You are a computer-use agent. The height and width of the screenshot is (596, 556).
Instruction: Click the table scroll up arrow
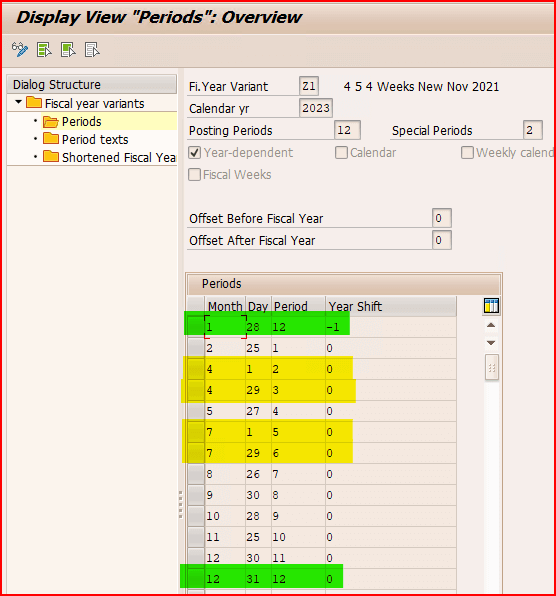click(491, 325)
